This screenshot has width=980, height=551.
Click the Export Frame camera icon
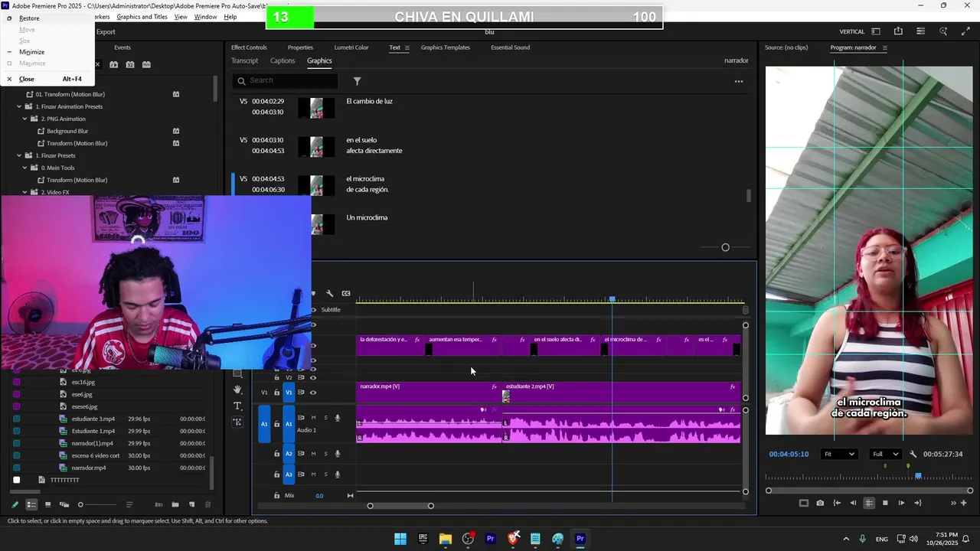(820, 503)
